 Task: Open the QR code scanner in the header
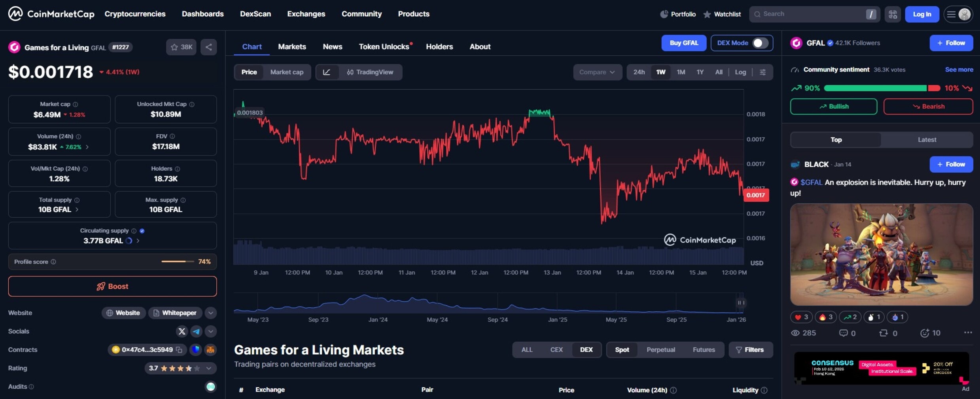893,14
